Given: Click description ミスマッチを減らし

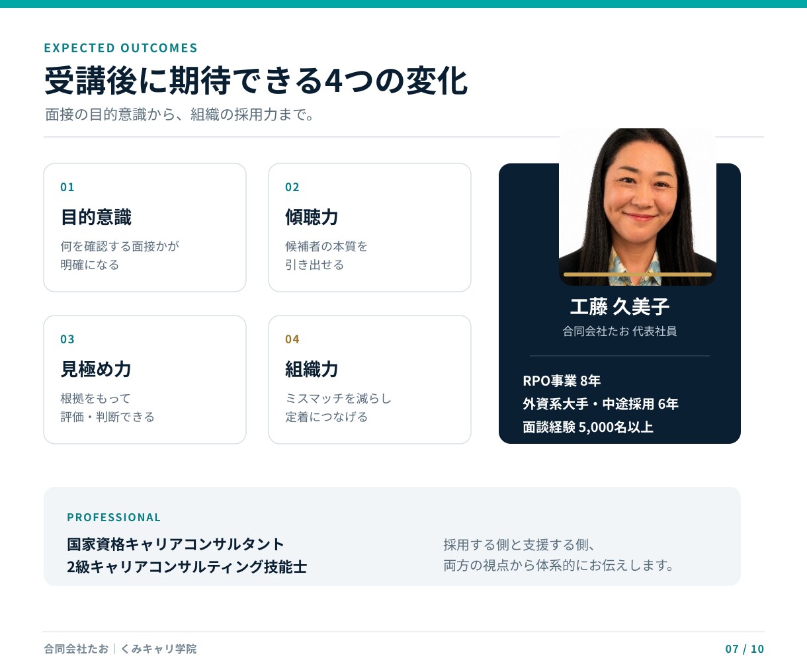Looking at the screenshot, I should coord(338,398).
